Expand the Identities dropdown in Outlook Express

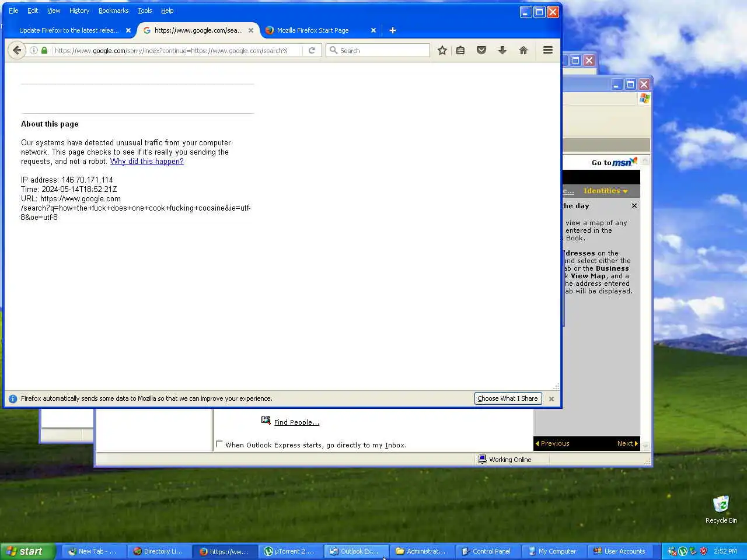(606, 191)
